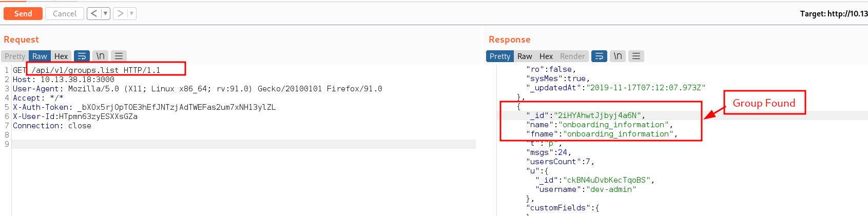This screenshot has width=868, height=216.
Task: Switch Response view to Raw tab
Action: [525, 56]
